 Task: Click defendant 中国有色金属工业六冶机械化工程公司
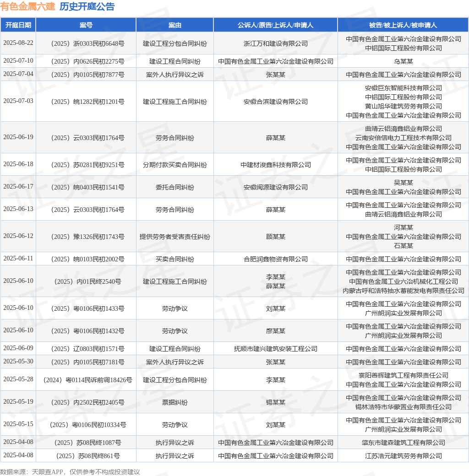(x=403, y=282)
